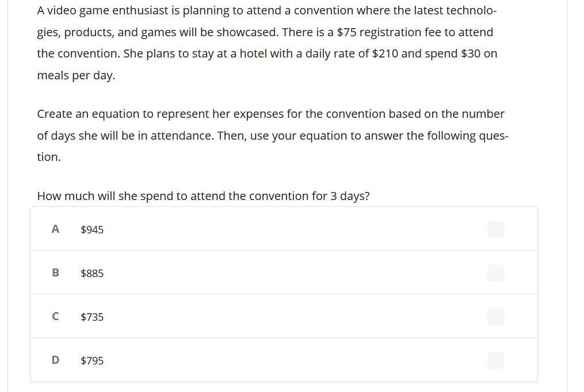The image size is (584, 392).
Task: Choose the $795 answer text
Action: (92, 361)
